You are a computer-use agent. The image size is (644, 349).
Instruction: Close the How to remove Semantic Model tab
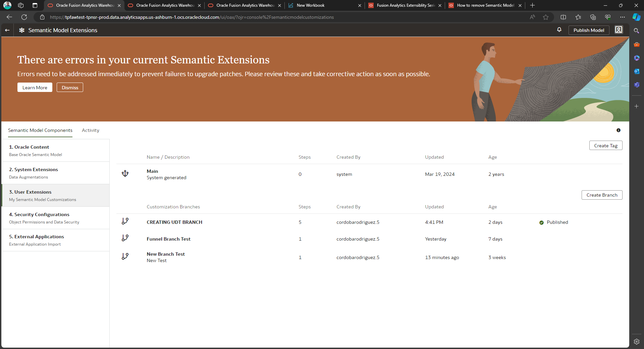click(x=520, y=5)
